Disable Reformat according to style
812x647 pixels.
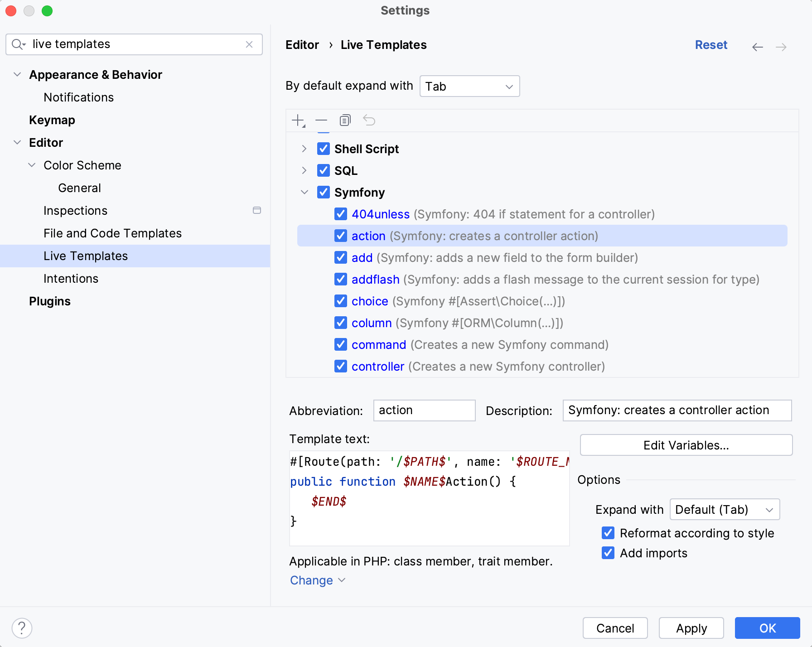tap(608, 533)
